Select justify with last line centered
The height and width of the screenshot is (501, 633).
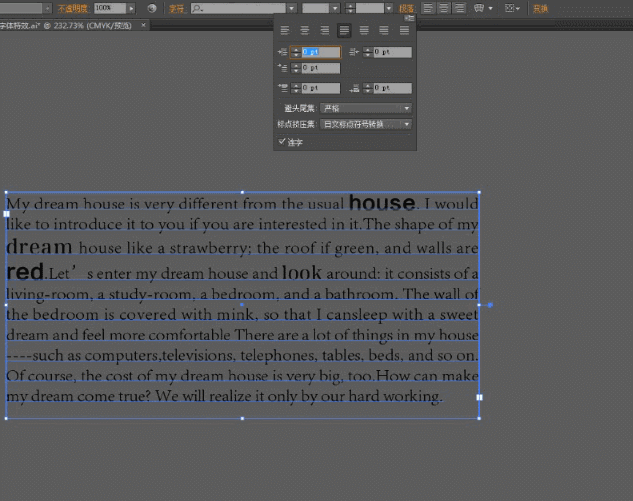(x=364, y=30)
